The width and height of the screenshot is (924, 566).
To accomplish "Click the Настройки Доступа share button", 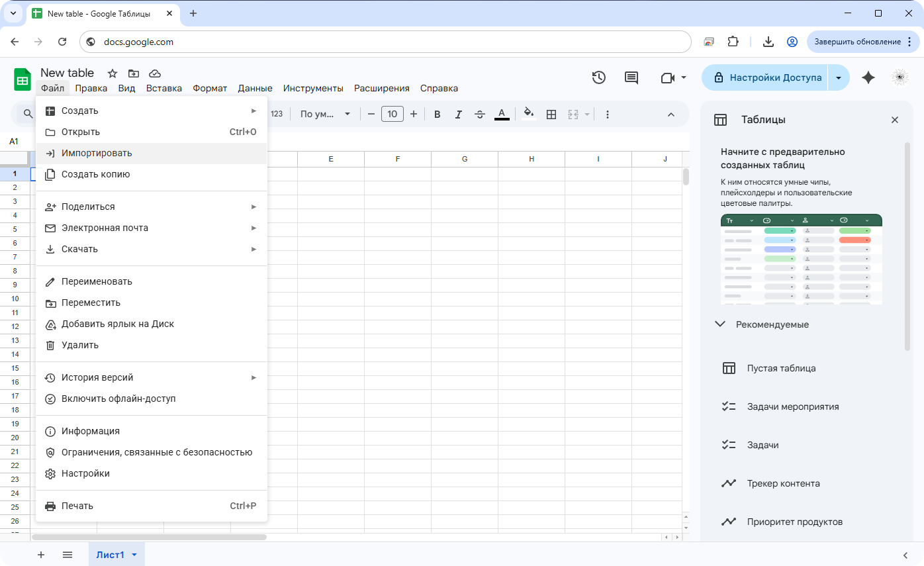I will point(766,77).
